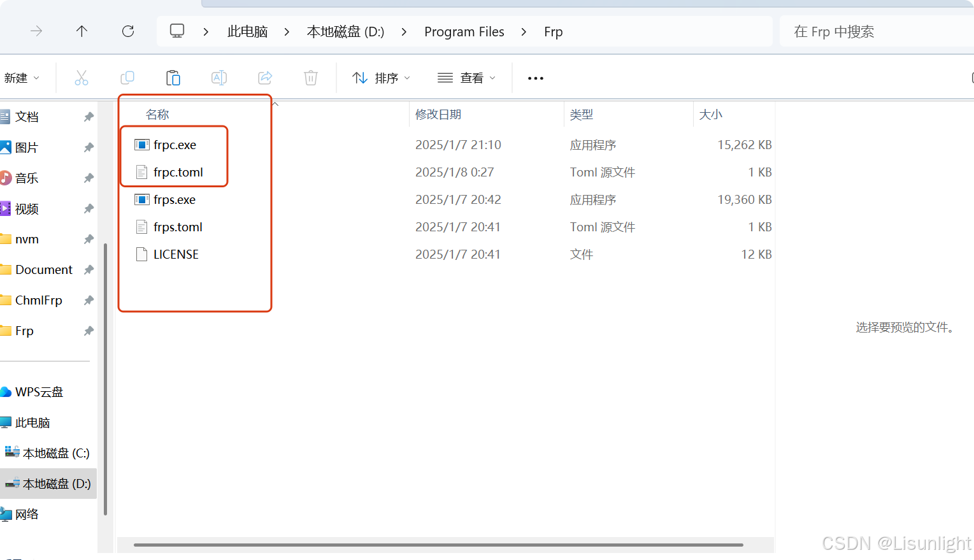This screenshot has height=560, width=974.
Task: Select the frpc.exe file
Action: pos(175,145)
